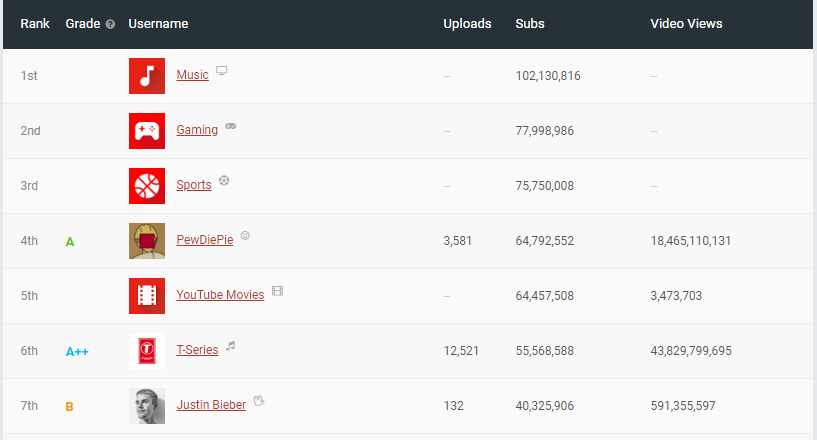Click the monitor icon beside Music
Screen dimensions: 817x440
point(221,70)
